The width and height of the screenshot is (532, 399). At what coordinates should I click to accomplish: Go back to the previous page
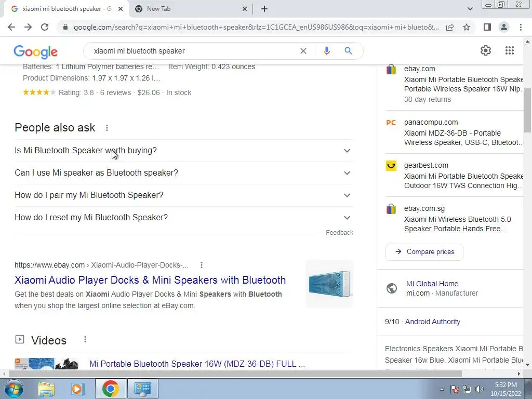coord(11,27)
